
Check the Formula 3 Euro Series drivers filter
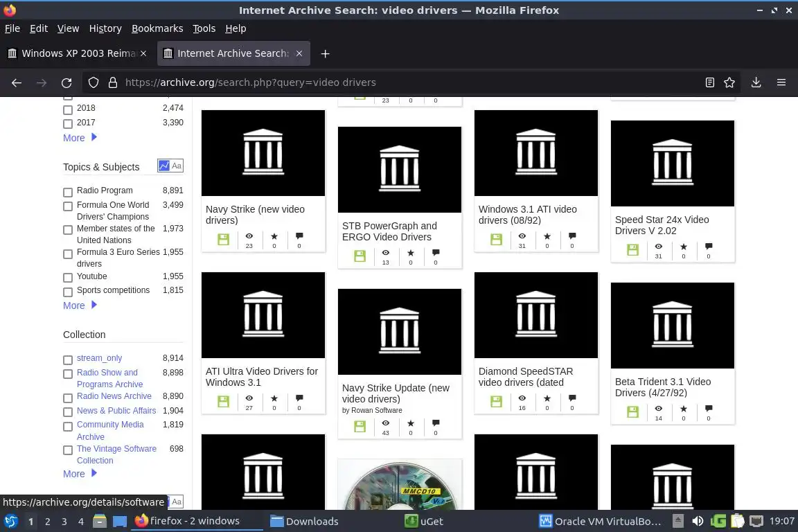pos(68,254)
